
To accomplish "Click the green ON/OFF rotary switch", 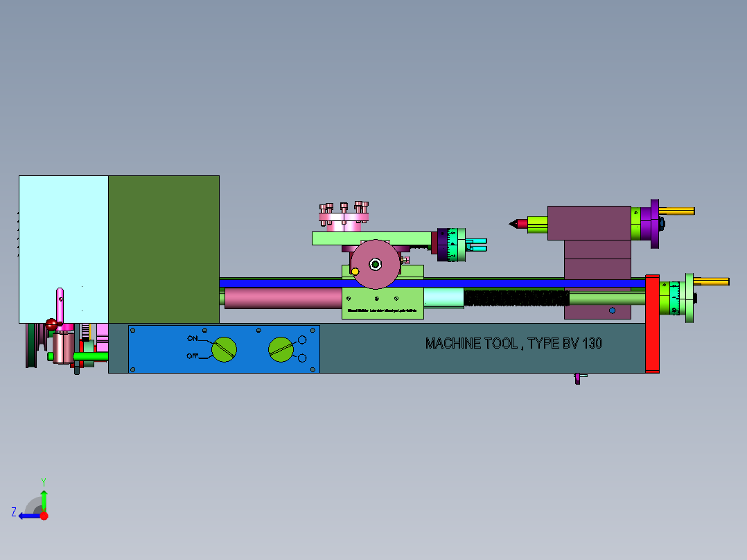I will (x=224, y=349).
